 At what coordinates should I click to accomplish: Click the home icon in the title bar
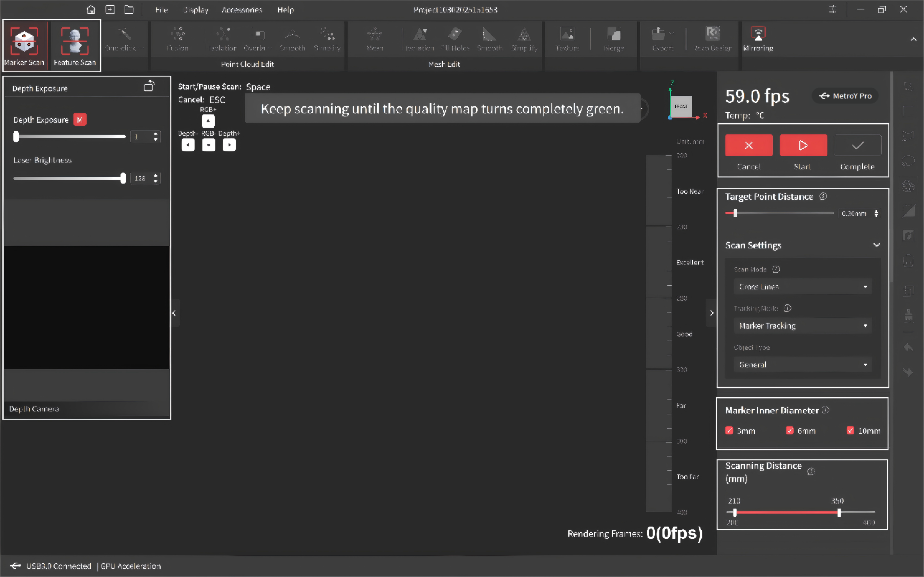[91, 9]
